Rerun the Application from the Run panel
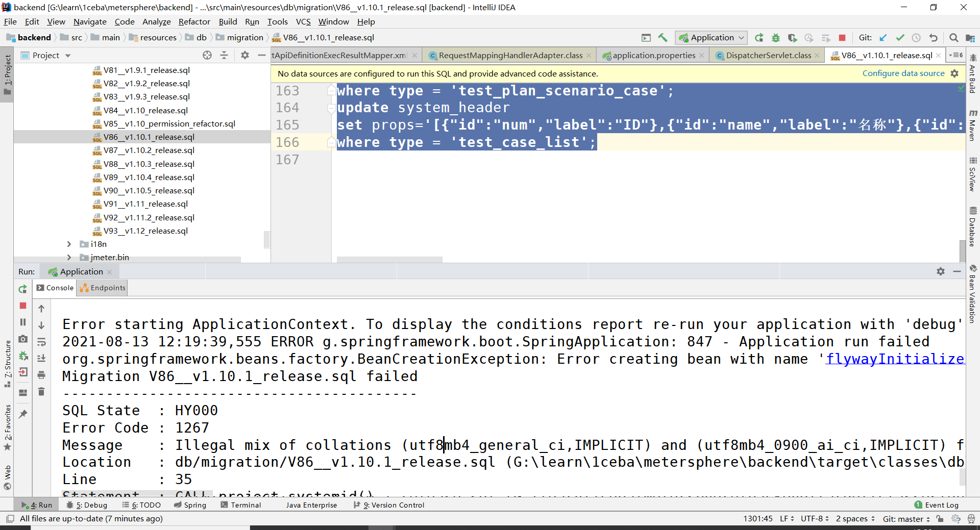Screen dimensions: 980x530 [x=22, y=289]
